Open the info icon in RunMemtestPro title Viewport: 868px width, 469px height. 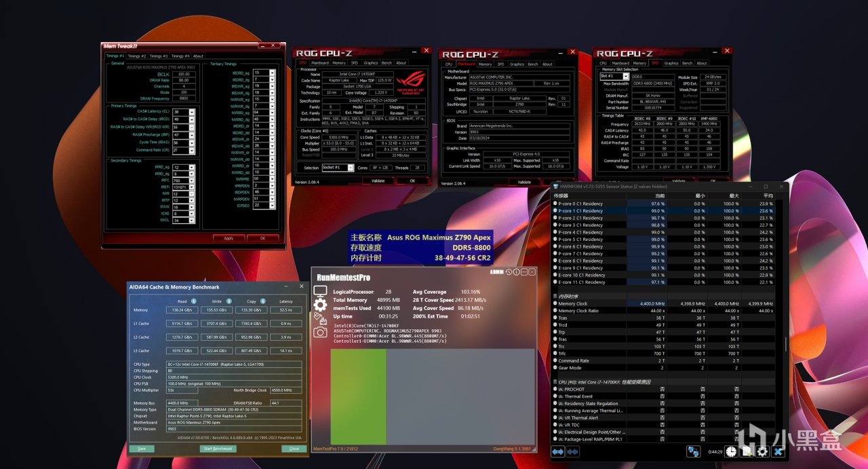[516, 272]
